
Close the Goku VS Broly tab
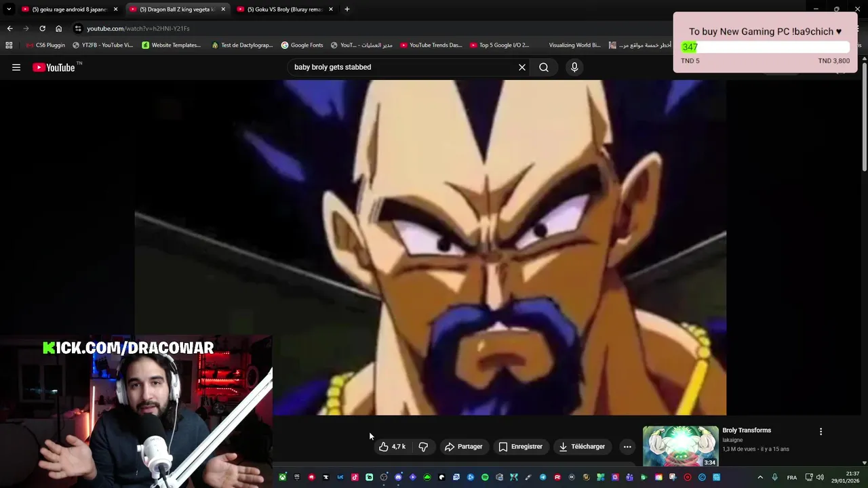point(331,9)
